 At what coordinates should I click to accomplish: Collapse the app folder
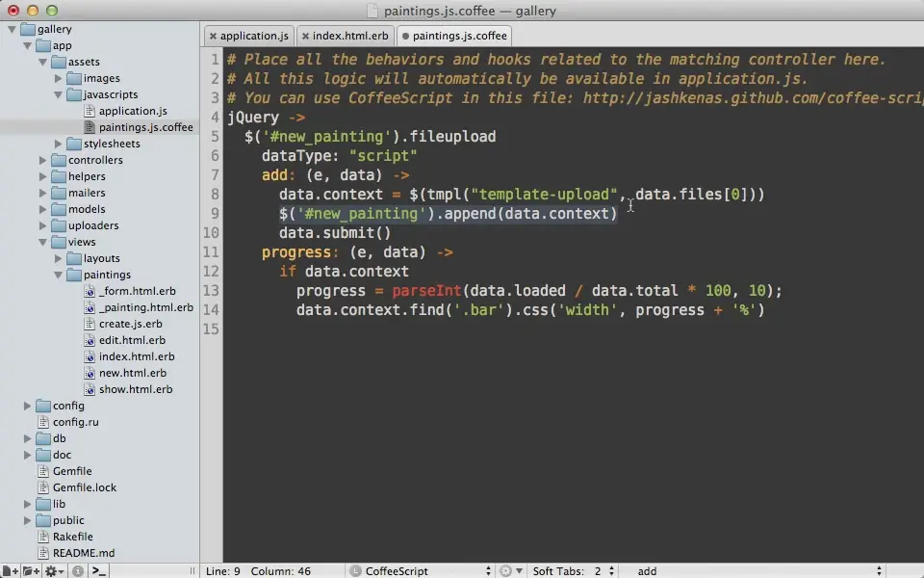pyautogui.click(x=27, y=45)
